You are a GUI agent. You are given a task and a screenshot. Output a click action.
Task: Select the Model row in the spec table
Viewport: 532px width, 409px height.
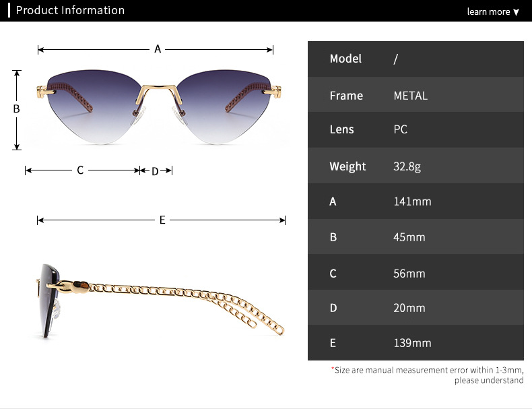point(415,59)
